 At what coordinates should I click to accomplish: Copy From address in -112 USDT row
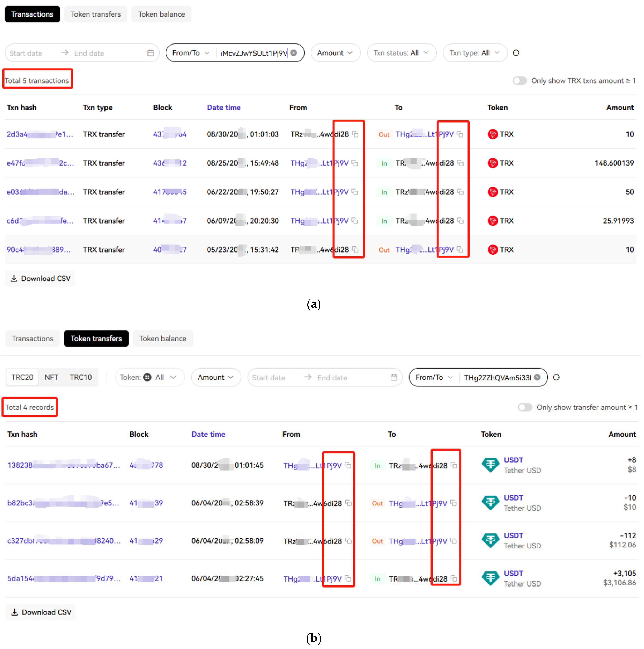point(349,541)
